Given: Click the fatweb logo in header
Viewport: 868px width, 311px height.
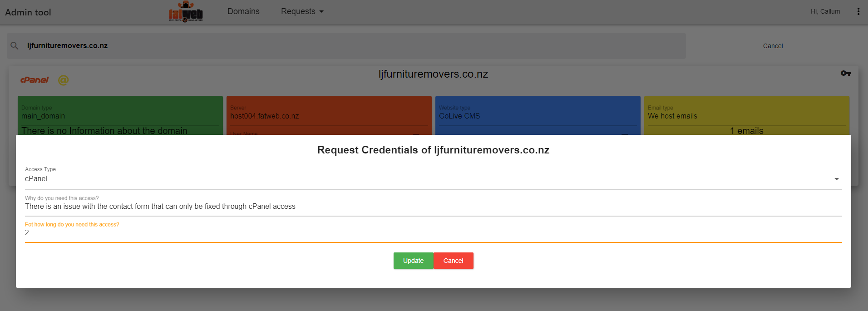Looking at the screenshot, I should [186, 12].
